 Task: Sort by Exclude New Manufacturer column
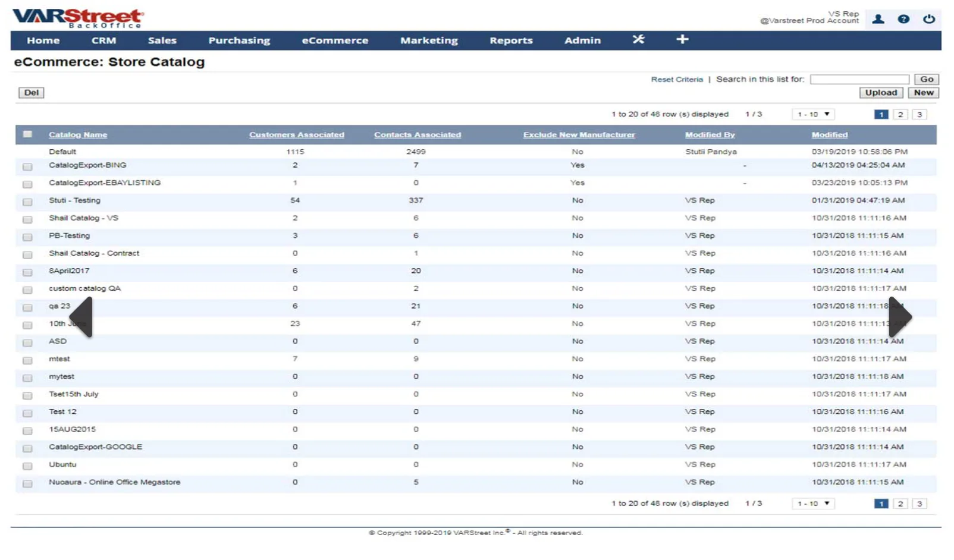pos(579,135)
